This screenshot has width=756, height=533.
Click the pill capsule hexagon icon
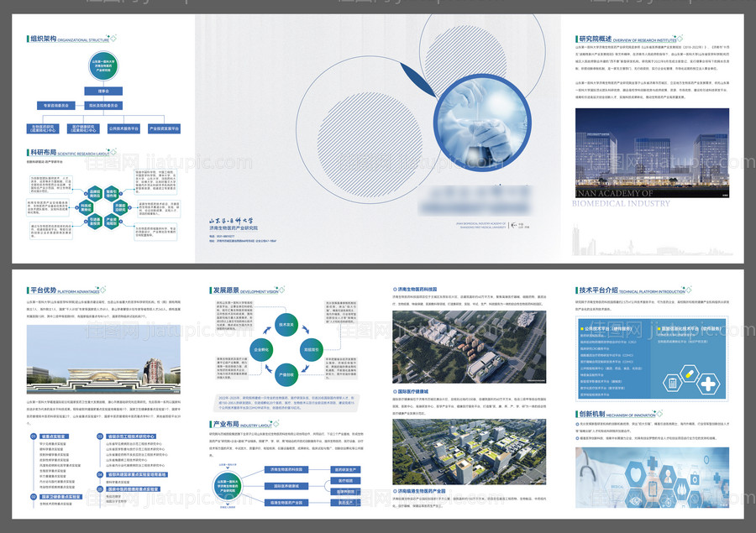point(691,372)
